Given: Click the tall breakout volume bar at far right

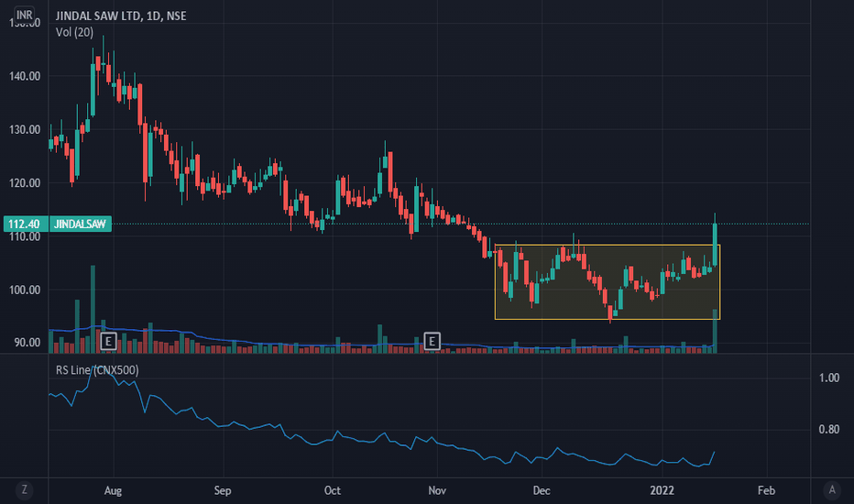Looking at the screenshot, I should (715, 332).
